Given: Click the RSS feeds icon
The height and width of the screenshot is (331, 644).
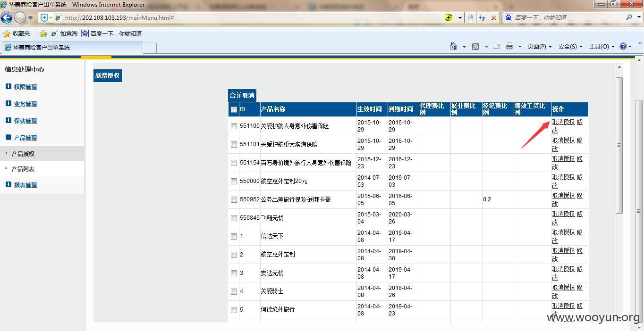Looking at the screenshot, I should [475, 46].
